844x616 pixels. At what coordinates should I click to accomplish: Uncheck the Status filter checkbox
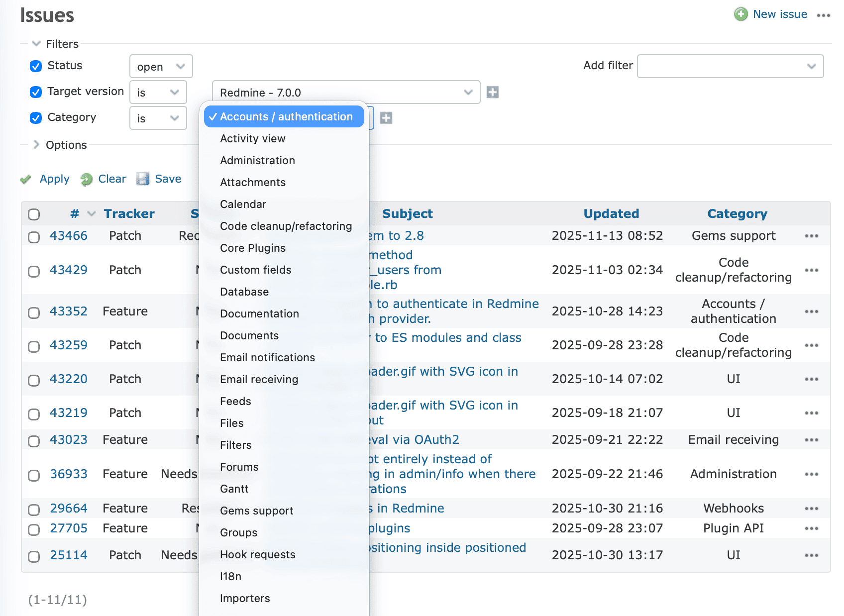pos(36,66)
